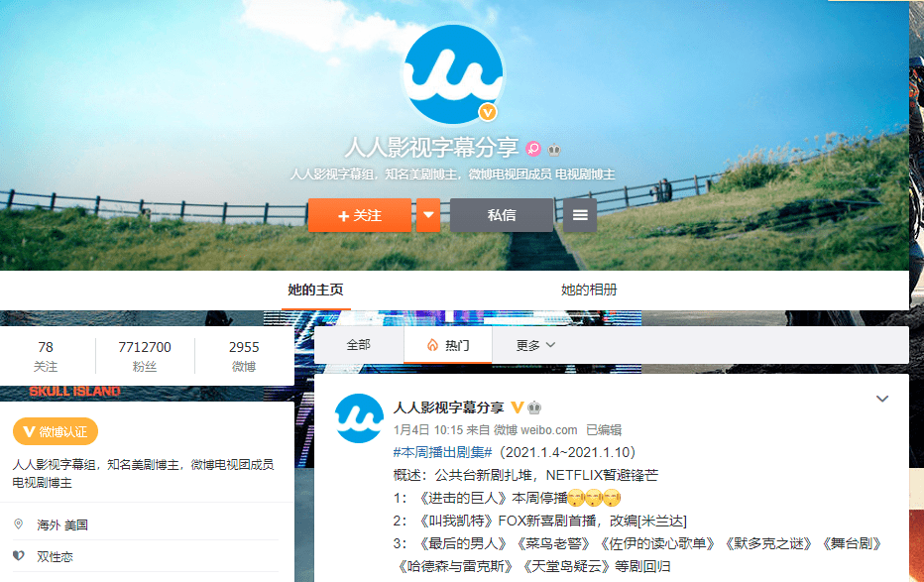Click the crown icon in post header
The width and height of the screenshot is (924, 582).
pyautogui.click(x=534, y=407)
